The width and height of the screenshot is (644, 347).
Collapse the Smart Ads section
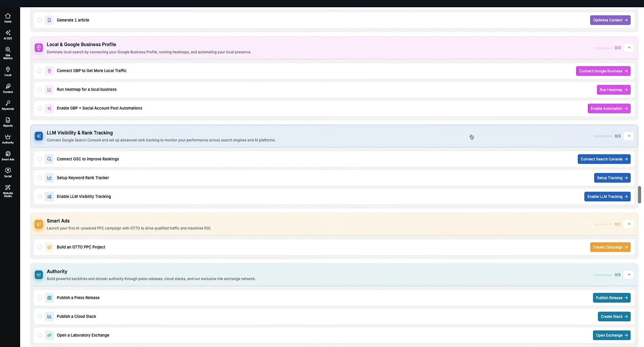coord(629,224)
